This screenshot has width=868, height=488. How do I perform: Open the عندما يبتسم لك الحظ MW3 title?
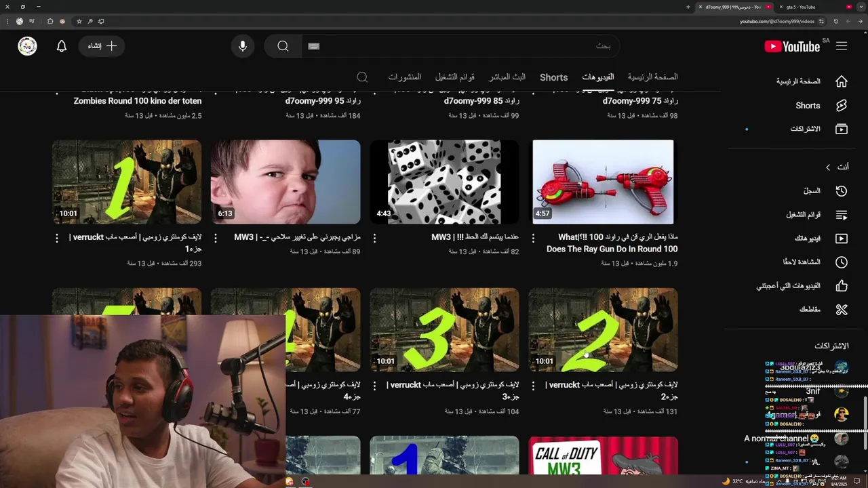click(x=475, y=237)
